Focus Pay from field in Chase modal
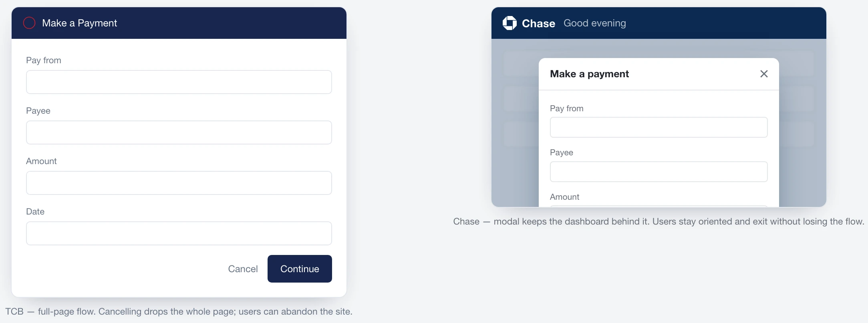The image size is (868, 323). (659, 127)
